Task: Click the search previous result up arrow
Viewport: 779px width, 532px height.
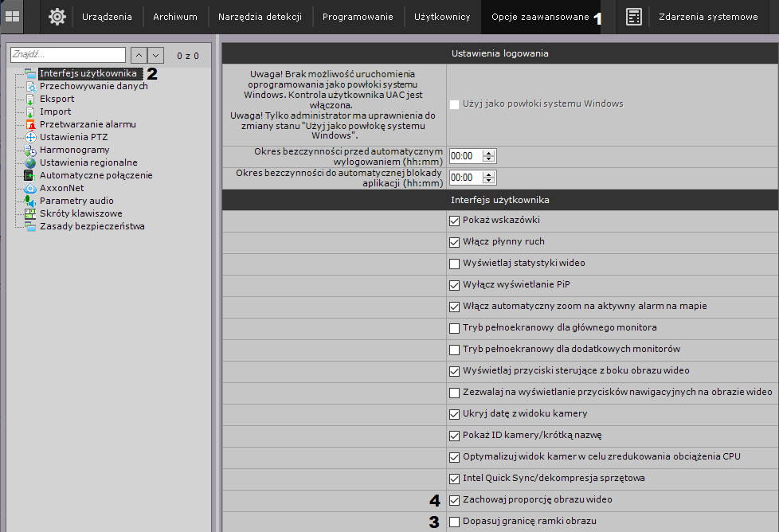Action: pyautogui.click(x=138, y=55)
